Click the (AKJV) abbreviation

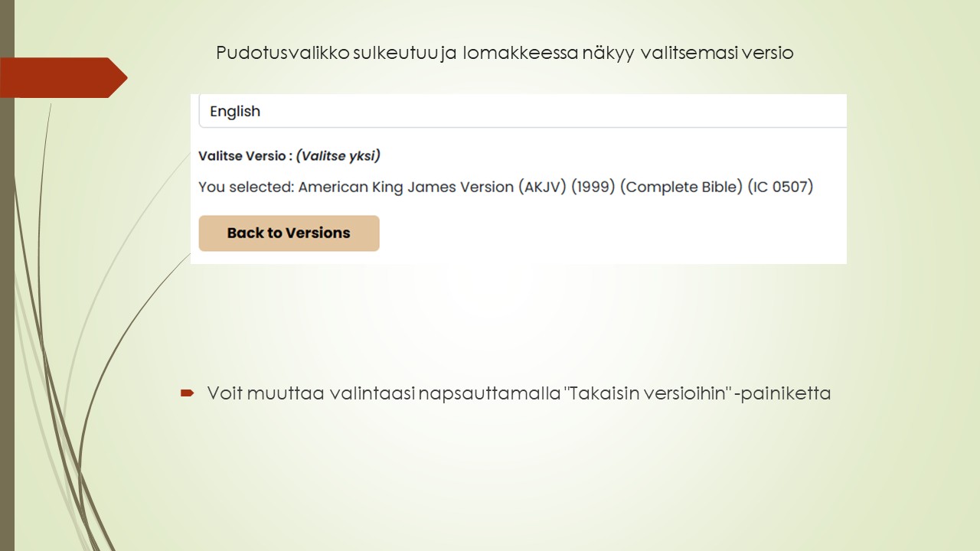click(x=541, y=187)
